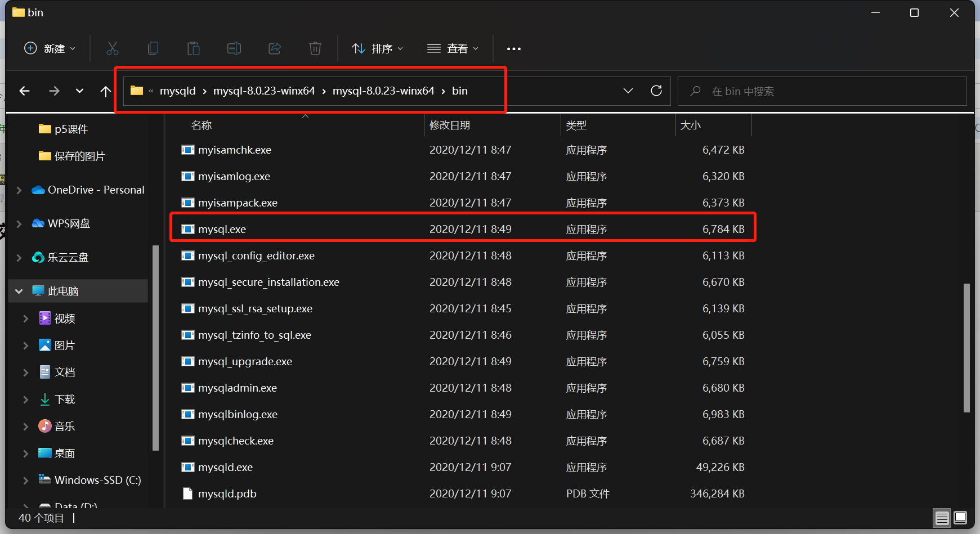Select the mysqlbinlog.exe file icon
This screenshot has height=534, width=980.
188,414
